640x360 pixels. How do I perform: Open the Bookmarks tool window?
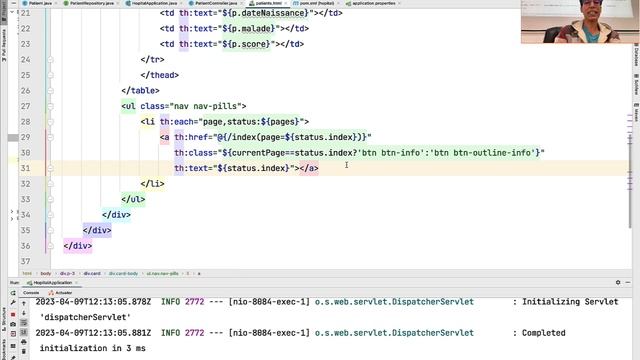(4, 349)
